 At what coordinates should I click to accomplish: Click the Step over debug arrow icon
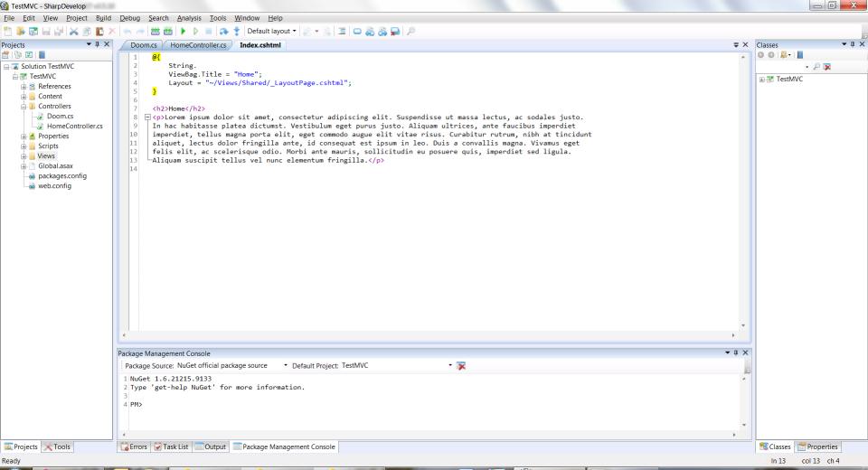coord(223,32)
